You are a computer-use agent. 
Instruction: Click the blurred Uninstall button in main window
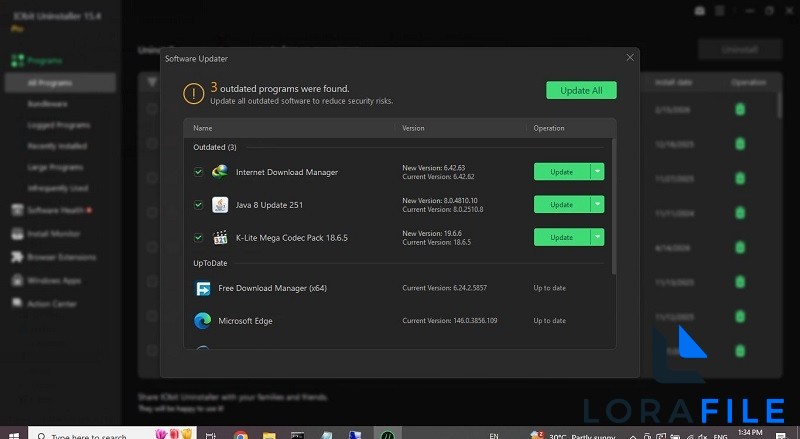coord(740,50)
